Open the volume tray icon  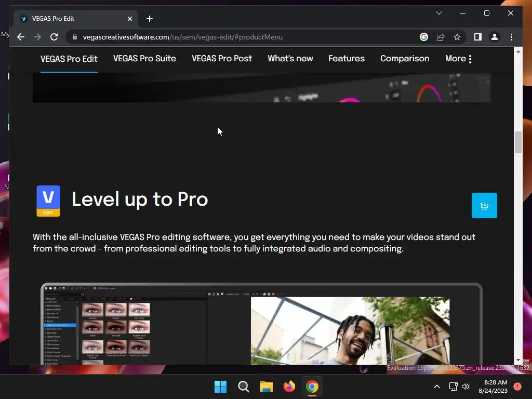click(465, 387)
